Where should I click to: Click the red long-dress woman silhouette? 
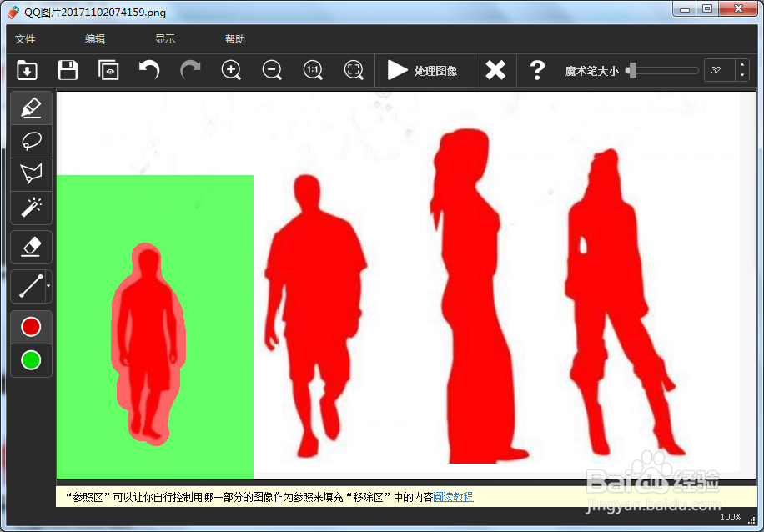pyautogui.click(x=475, y=302)
